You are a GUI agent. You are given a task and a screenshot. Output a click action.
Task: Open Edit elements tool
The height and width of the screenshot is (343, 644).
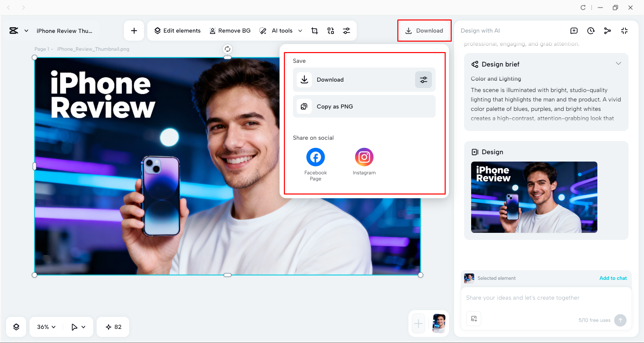click(x=178, y=31)
